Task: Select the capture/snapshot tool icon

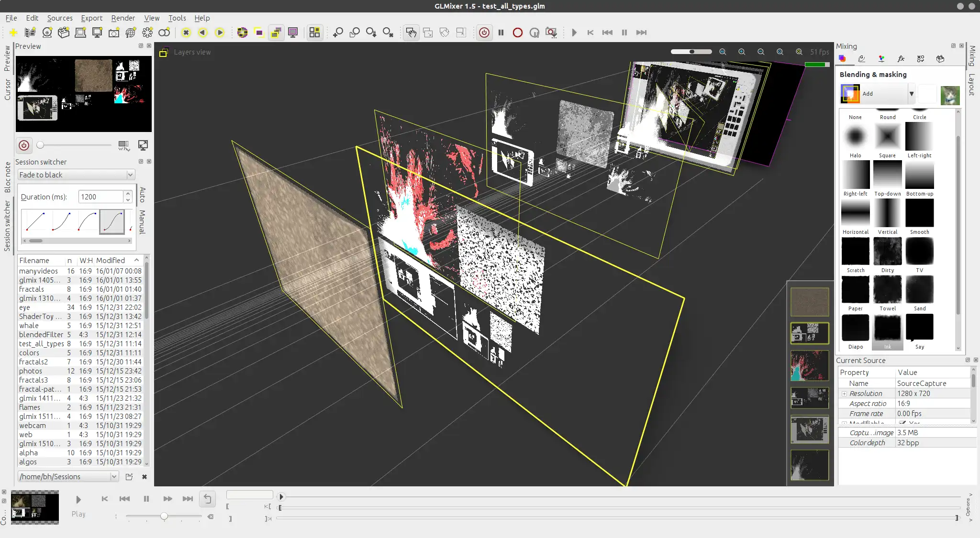Action: pos(553,32)
